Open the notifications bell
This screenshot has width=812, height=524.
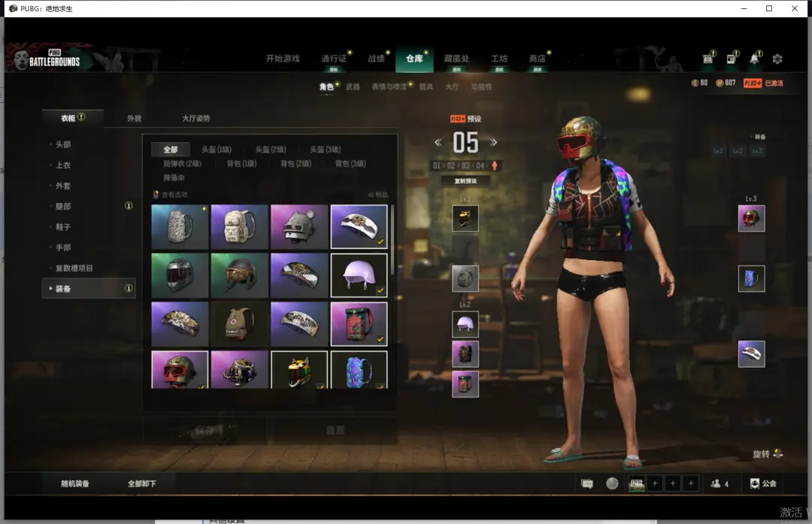[x=755, y=59]
